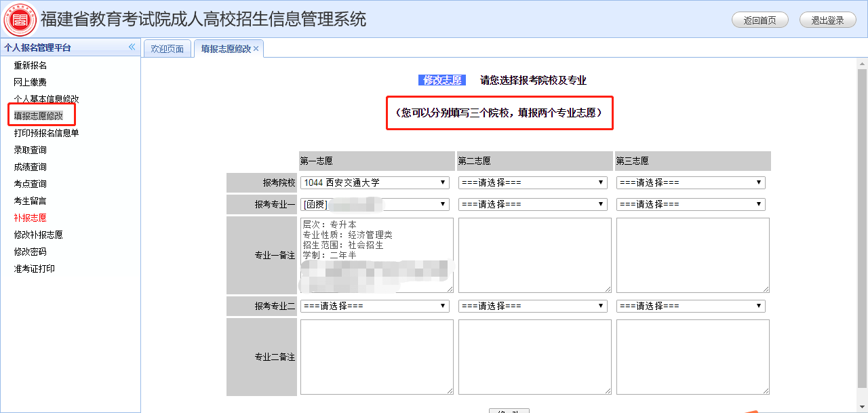
Task: Close the 填报志愿修改 tab
Action: (x=256, y=49)
